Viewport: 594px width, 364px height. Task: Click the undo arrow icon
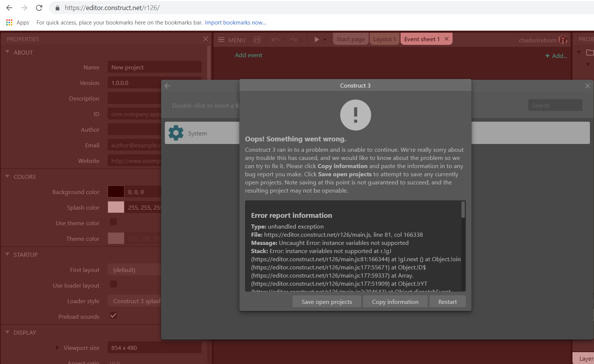(275, 40)
